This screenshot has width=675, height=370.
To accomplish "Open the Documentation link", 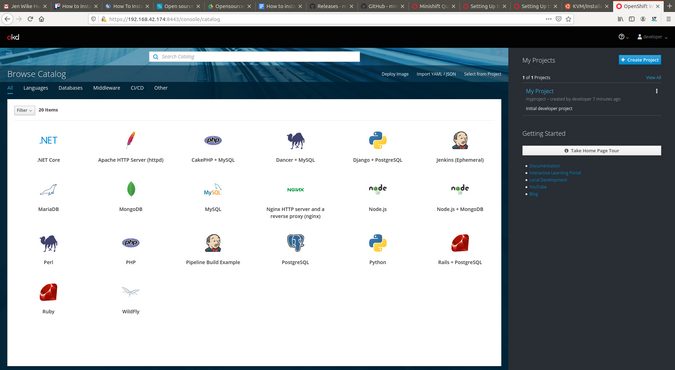I will (x=545, y=166).
